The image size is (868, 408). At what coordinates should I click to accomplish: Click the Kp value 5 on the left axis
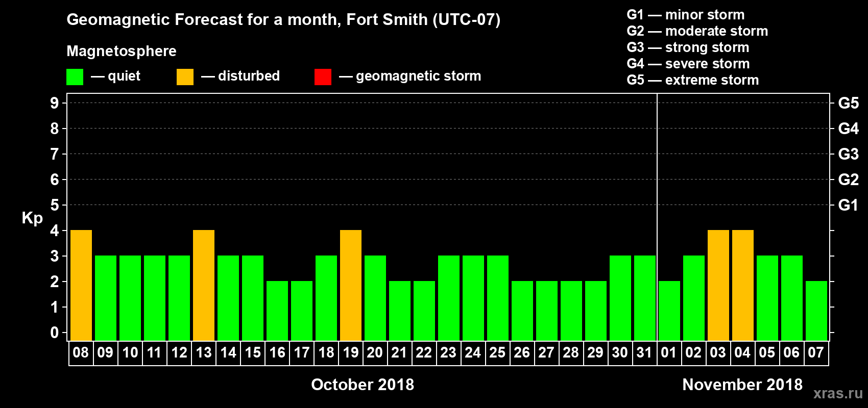click(x=55, y=205)
